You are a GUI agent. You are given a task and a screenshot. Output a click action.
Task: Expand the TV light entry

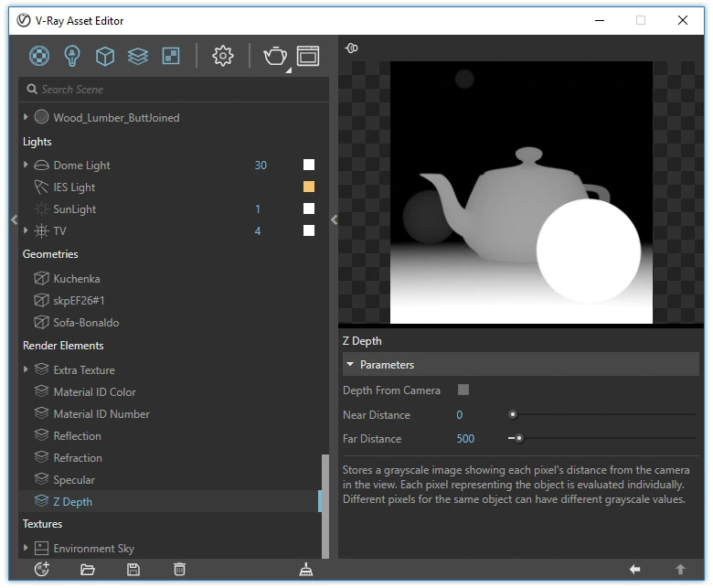pos(26,230)
